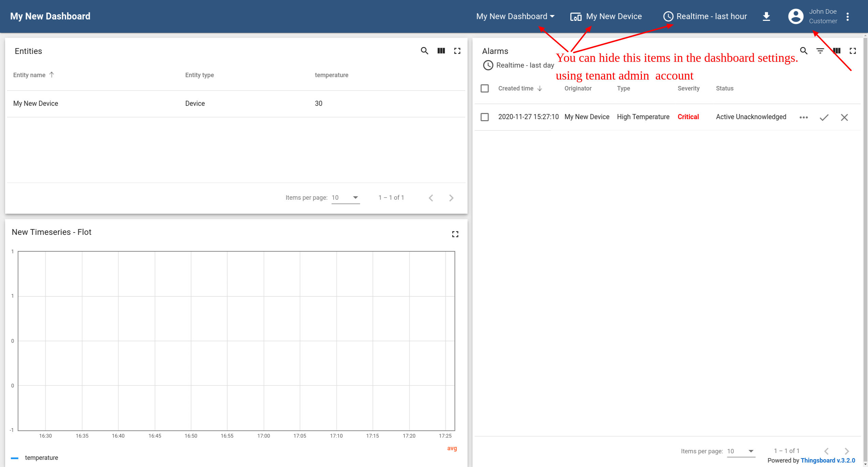This screenshot has height=467, width=868.
Task: Open Entities items per page dropdown
Action: coord(345,198)
